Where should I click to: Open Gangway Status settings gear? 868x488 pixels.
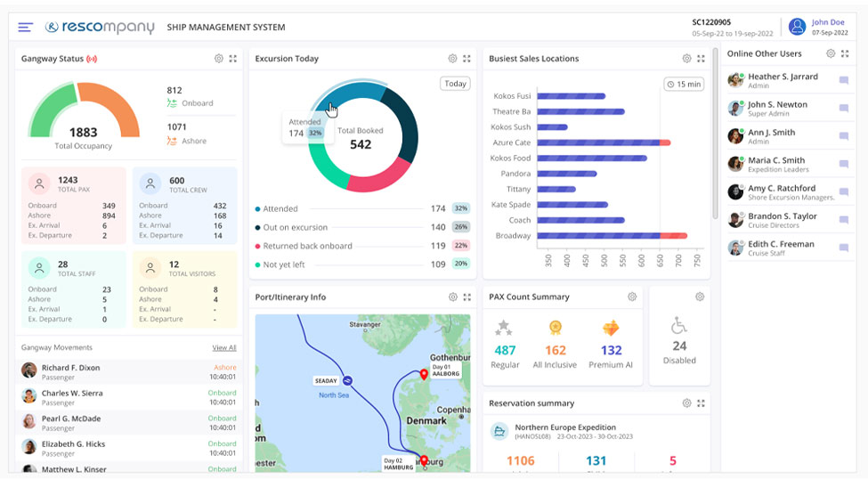click(x=218, y=59)
